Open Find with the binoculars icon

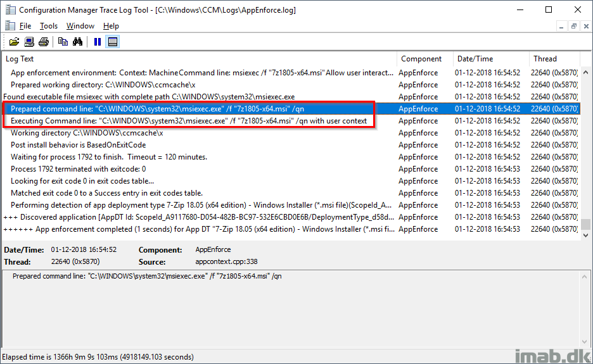77,42
